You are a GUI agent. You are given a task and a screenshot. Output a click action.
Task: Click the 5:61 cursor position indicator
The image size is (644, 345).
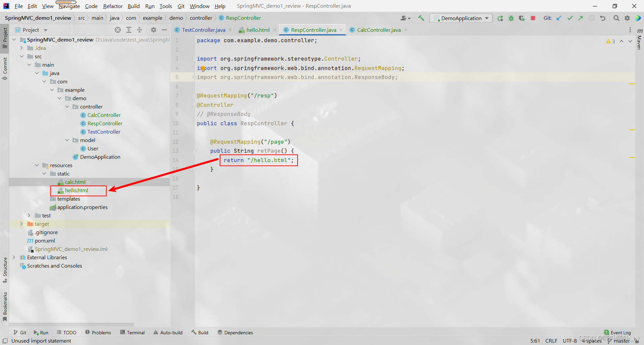(x=535, y=341)
